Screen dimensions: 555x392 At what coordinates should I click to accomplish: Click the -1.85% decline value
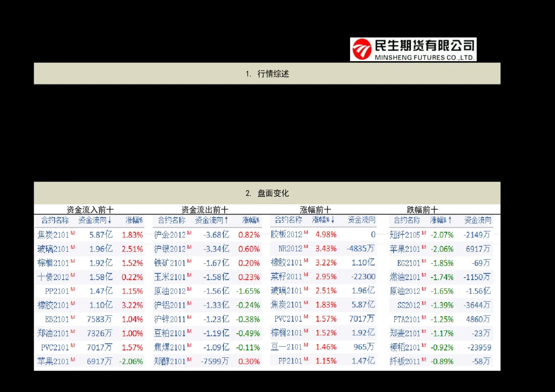(x=442, y=263)
